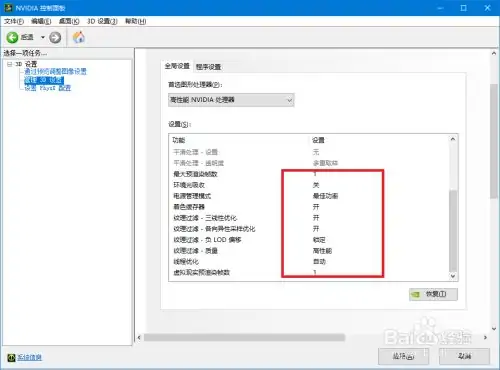Click the horizontal scrollbar left arrow
Image resolution: width=500 pixels, height=370 pixels.
139,338
